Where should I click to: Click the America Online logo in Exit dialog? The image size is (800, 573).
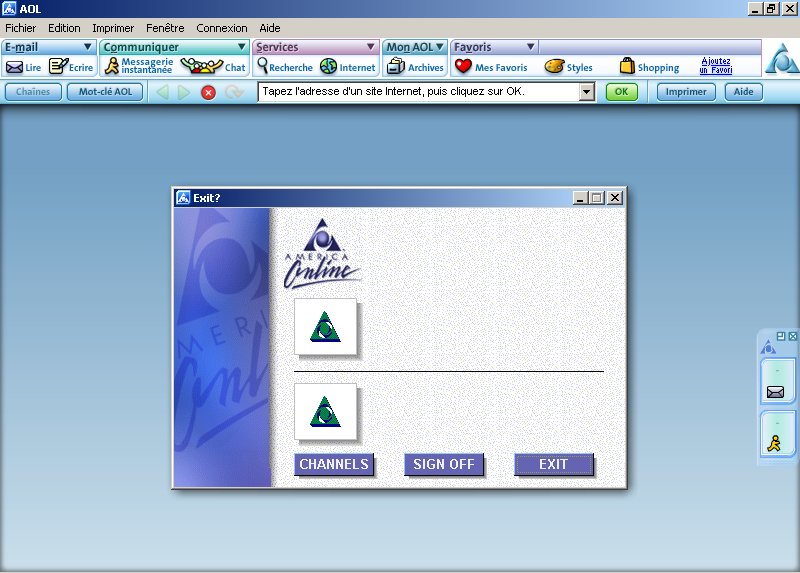coord(321,254)
